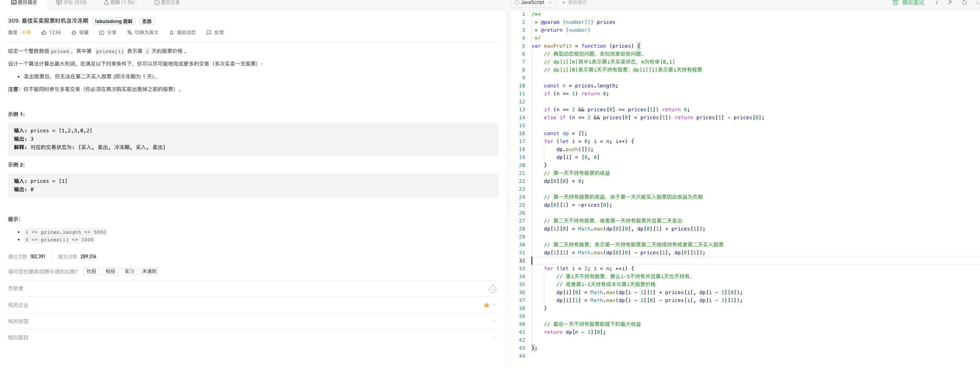Click the 'const dp = [];' code line
This screenshot has height=368, width=980.
coord(565,134)
